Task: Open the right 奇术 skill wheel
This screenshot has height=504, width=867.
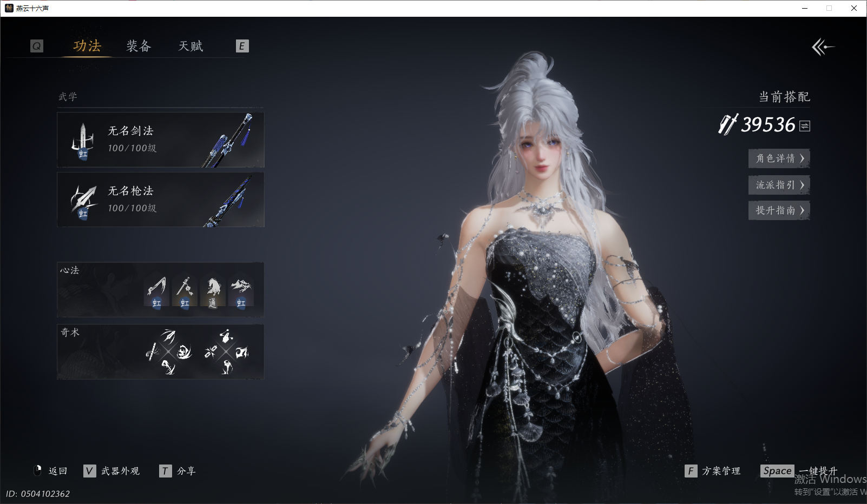Action: tap(226, 352)
